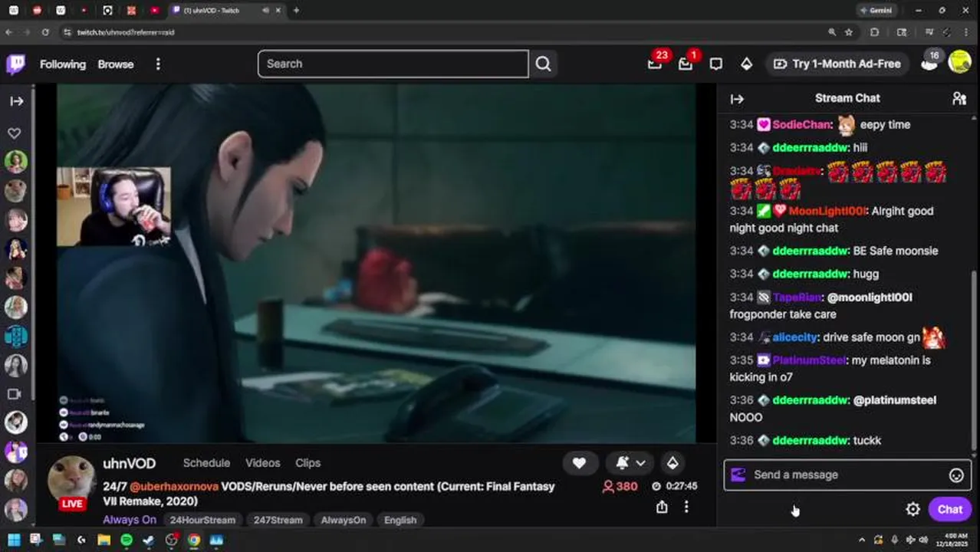The width and height of the screenshot is (980, 552).
Task: Open stream more options three-dot menu
Action: (x=686, y=507)
